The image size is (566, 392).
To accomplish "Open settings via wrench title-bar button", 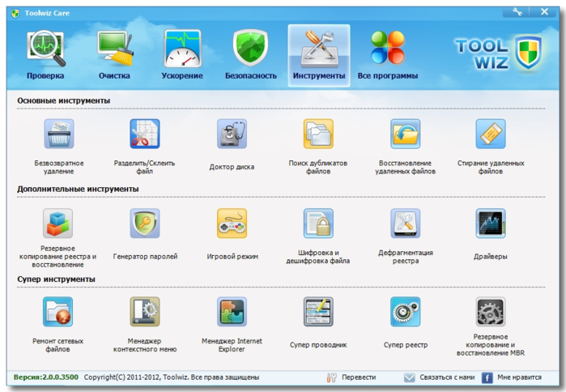I will click(517, 12).
